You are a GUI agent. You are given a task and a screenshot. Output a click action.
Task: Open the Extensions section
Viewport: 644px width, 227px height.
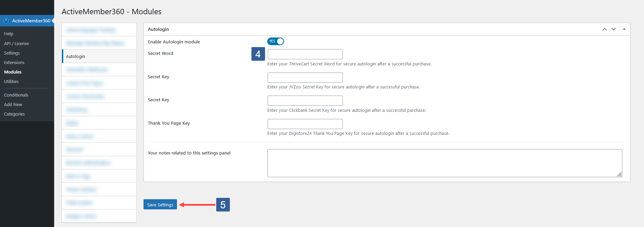pos(14,62)
